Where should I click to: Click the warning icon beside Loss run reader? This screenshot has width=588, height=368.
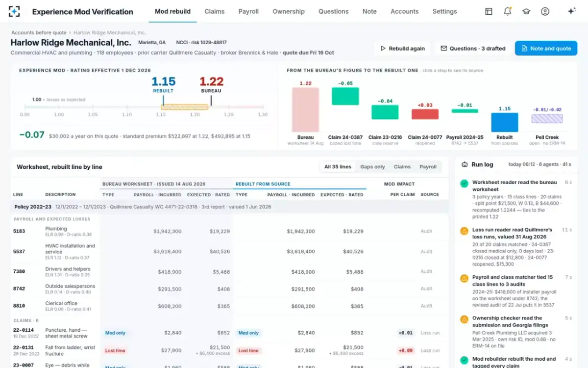(464, 231)
